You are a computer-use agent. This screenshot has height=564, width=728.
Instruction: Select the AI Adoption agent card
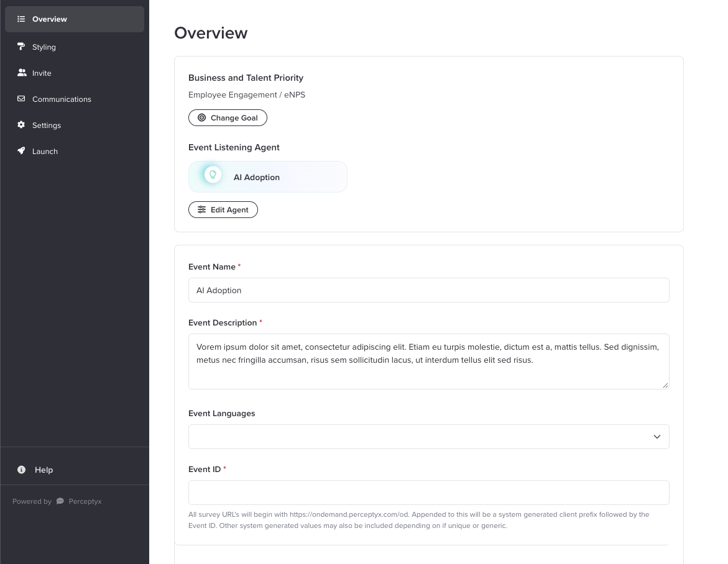(267, 176)
